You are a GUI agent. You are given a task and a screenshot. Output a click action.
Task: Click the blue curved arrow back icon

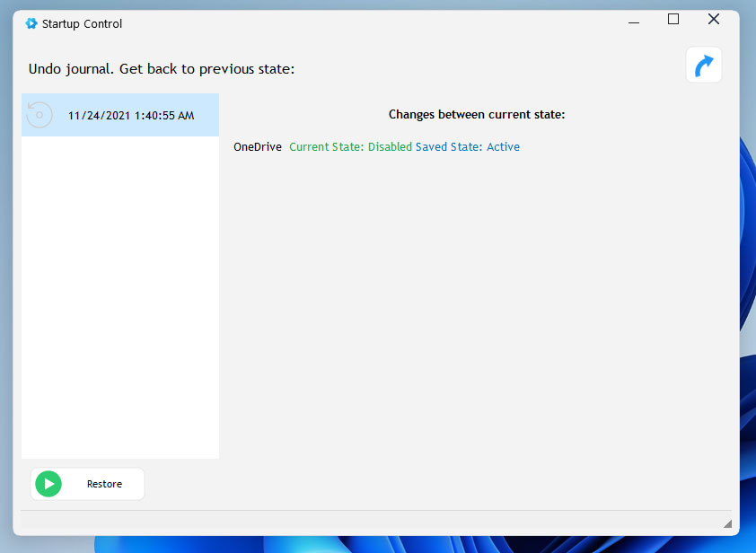click(704, 66)
